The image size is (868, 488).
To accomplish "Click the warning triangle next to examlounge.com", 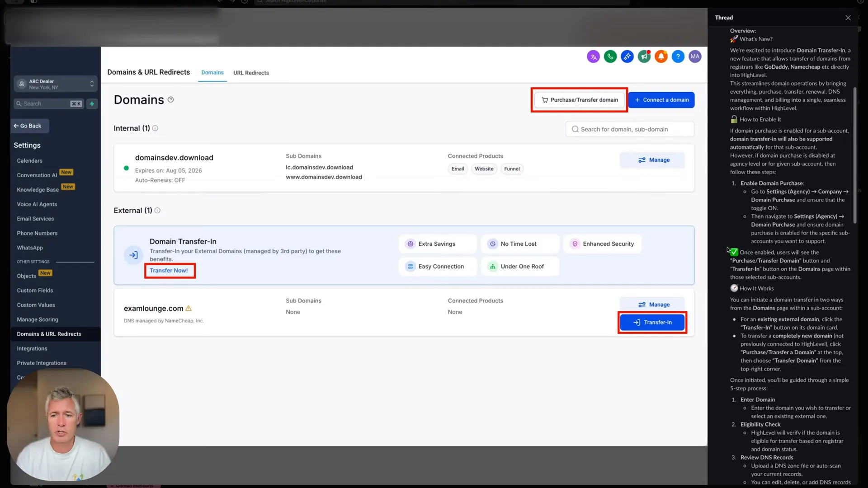I will [189, 308].
